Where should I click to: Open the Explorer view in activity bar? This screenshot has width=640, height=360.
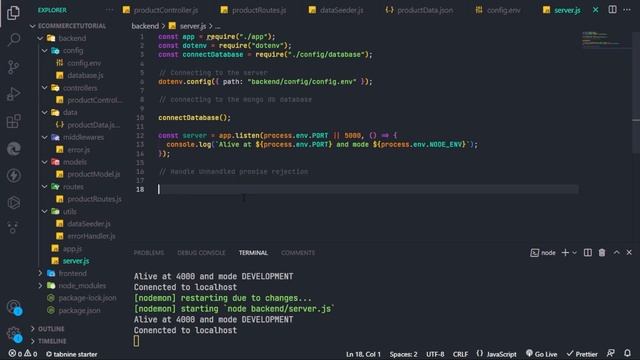click(x=13, y=13)
